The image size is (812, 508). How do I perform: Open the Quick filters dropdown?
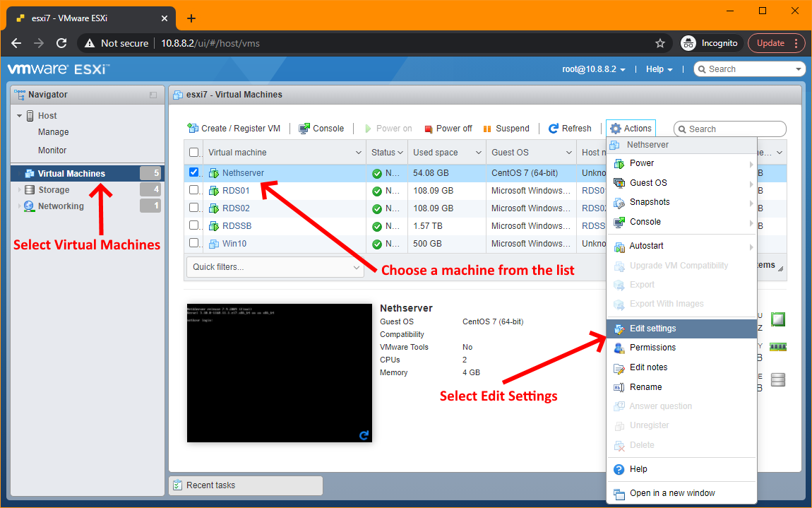[275, 267]
